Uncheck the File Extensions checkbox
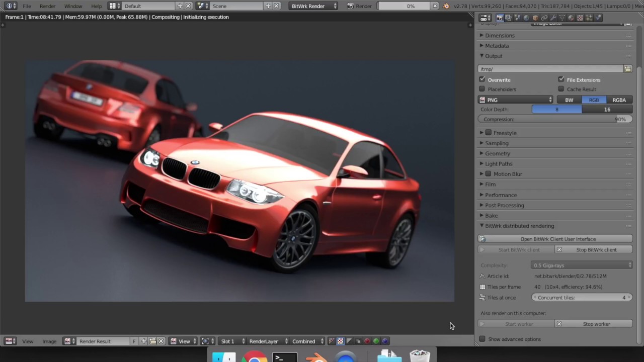Image resolution: width=644 pixels, height=362 pixels. (x=561, y=79)
